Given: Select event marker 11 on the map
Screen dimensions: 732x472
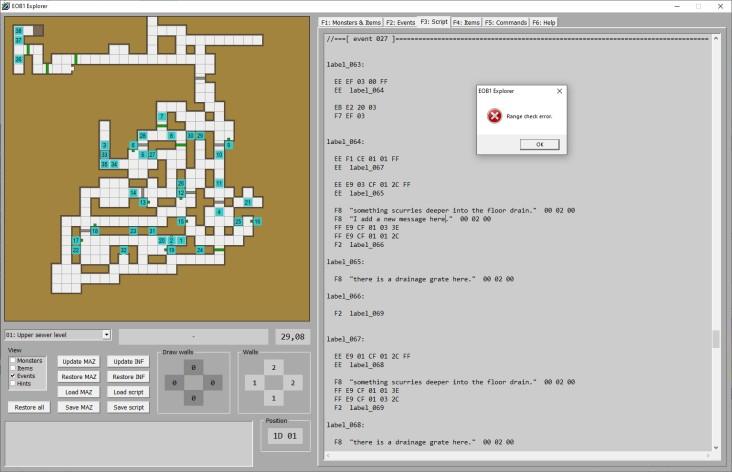Looking at the screenshot, I should (219, 184).
